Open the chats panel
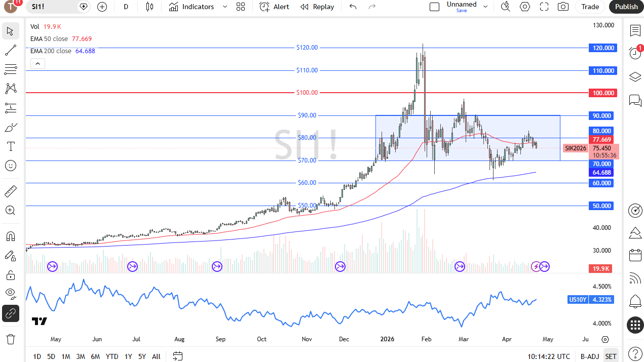The image size is (644, 362). click(635, 100)
